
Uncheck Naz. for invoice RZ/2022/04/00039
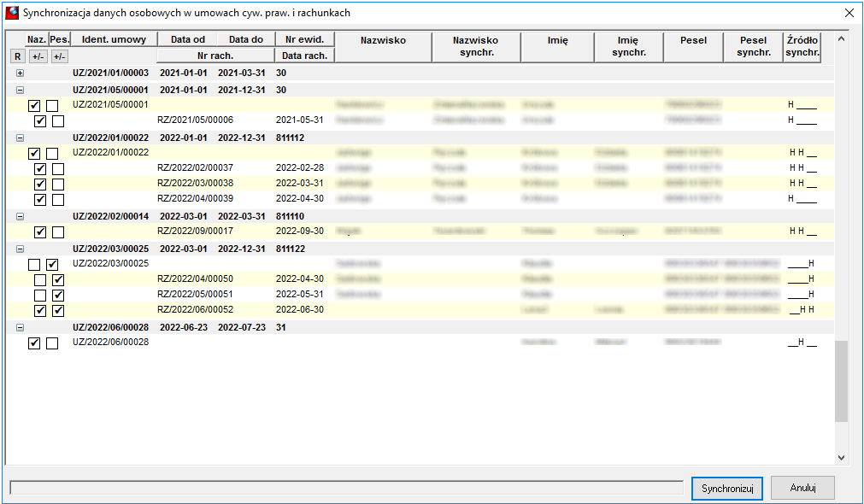pos(40,199)
